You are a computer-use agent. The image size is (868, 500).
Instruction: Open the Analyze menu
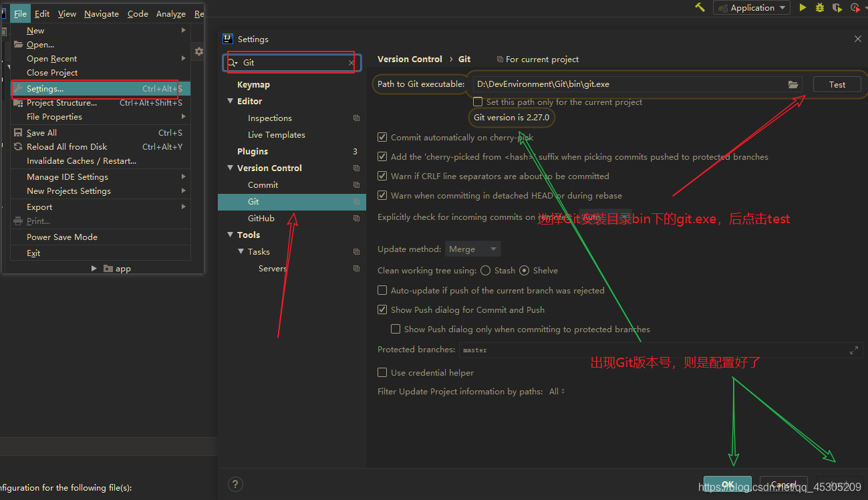(171, 13)
